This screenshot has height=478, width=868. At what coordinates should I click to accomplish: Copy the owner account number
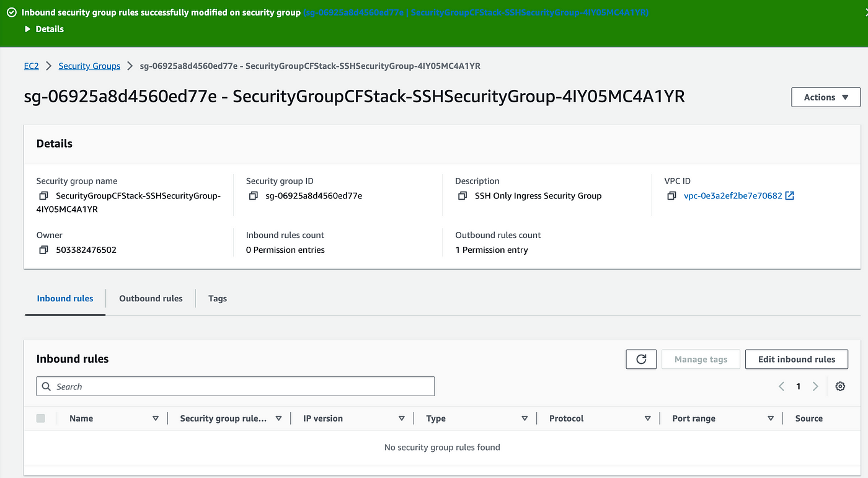(x=43, y=250)
